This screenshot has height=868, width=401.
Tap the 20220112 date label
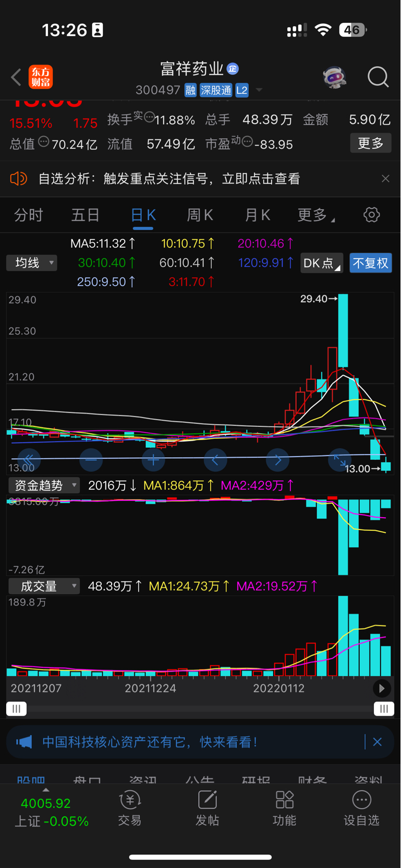click(278, 688)
